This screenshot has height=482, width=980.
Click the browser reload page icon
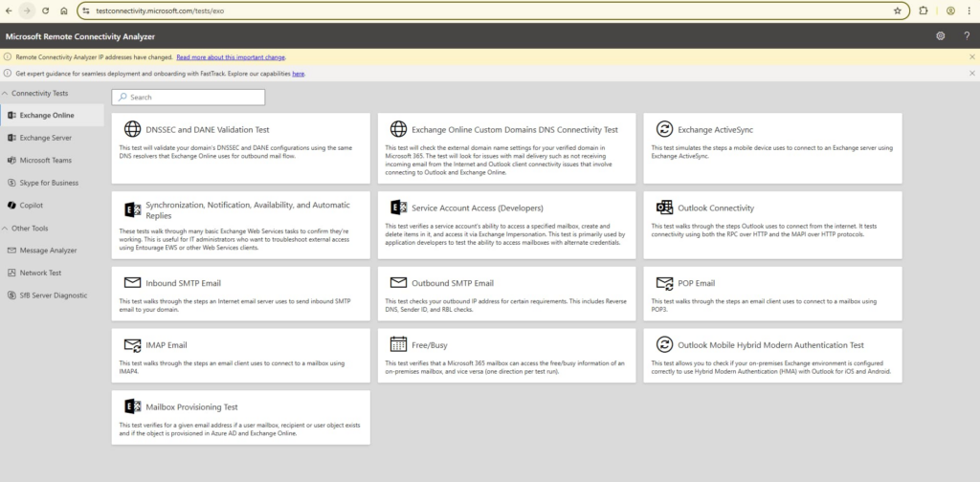pyautogui.click(x=45, y=11)
